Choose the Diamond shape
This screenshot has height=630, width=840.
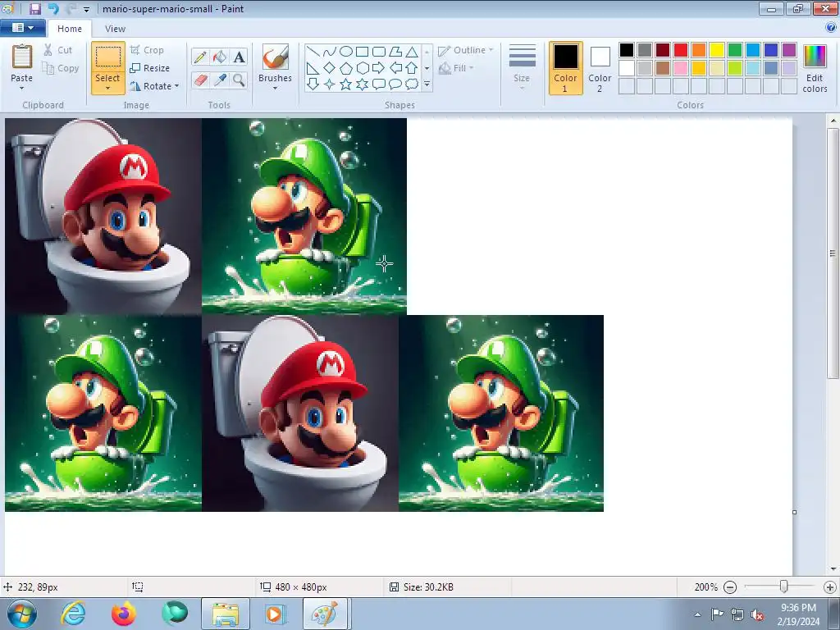[x=330, y=68]
